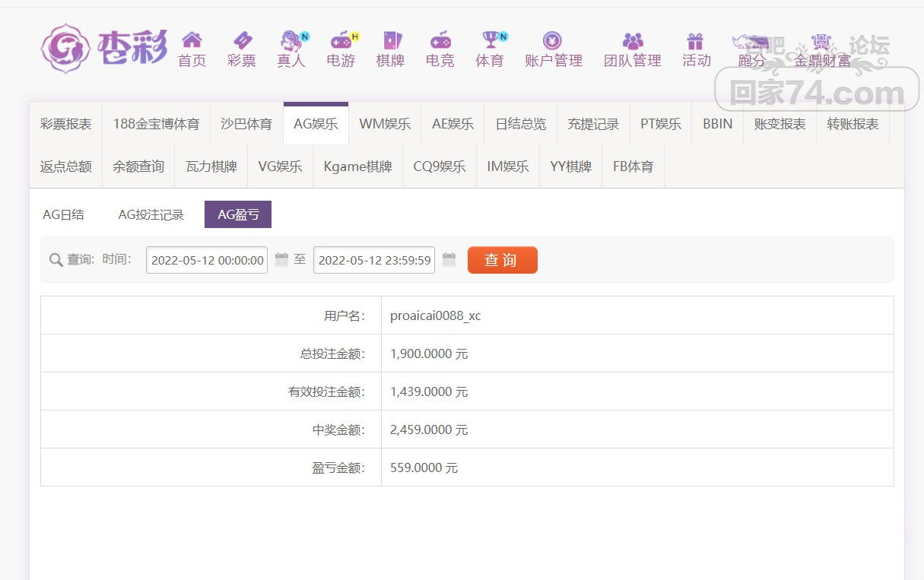Image resolution: width=924 pixels, height=580 pixels.
Task: Click the magnifier search icon beside 查询
Action: coord(56,260)
